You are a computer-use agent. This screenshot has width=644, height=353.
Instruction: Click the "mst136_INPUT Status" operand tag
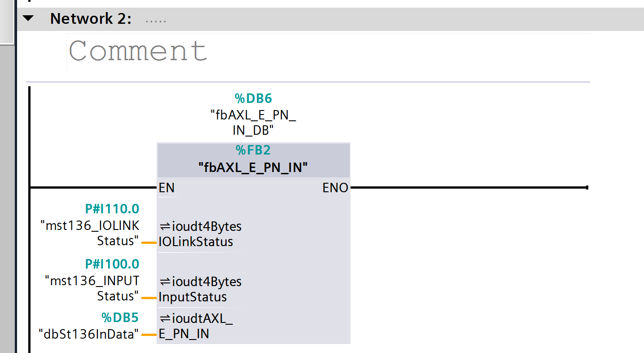point(92,288)
